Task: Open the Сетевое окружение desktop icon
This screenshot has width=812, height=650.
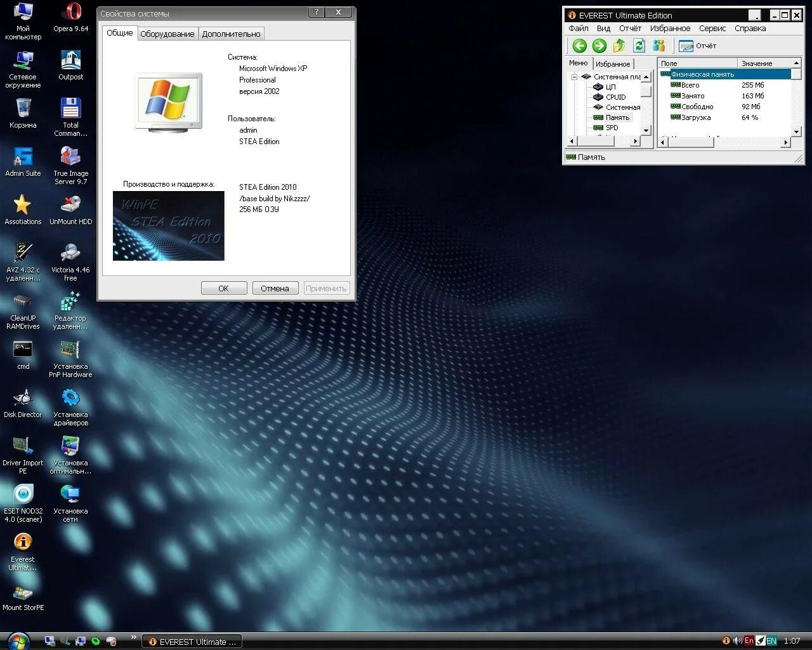Action: (23, 70)
